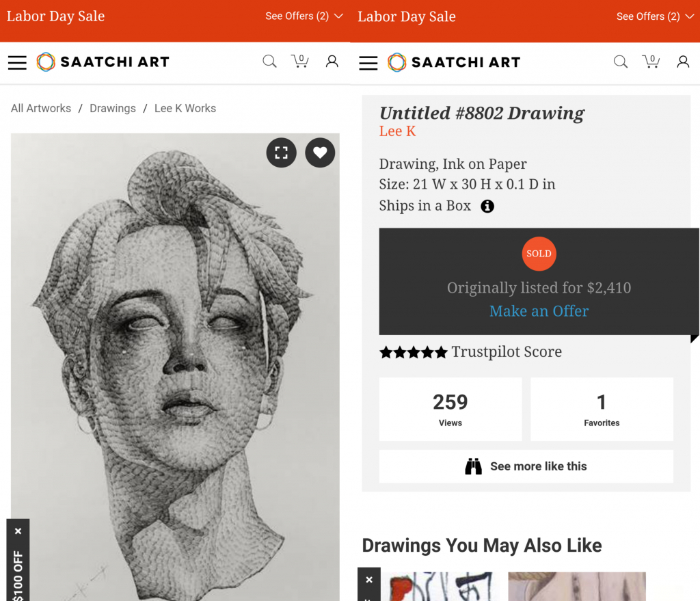This screenshot has width=700, height=601.
Task: Expand See Offers dropdown above the breadcrumbs
Action: pyautogui.click(x=304, y=16)
